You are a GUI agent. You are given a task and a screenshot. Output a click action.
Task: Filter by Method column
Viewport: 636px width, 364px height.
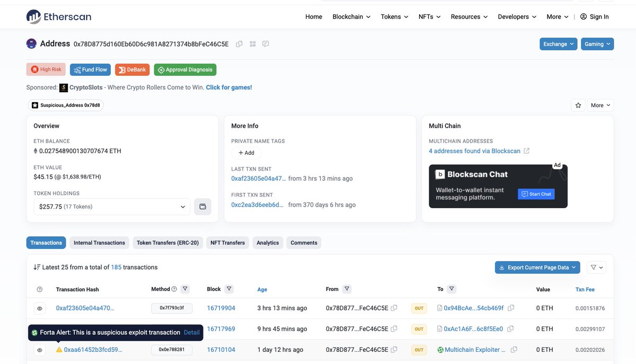point(185,289)
